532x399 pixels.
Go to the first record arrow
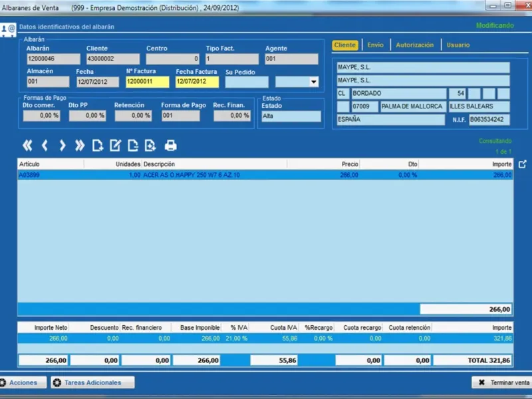pos(27,146)
